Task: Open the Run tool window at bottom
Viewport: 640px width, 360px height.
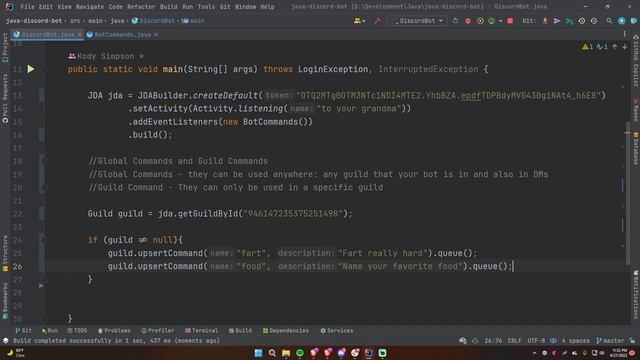Action: tap(49, 331)
